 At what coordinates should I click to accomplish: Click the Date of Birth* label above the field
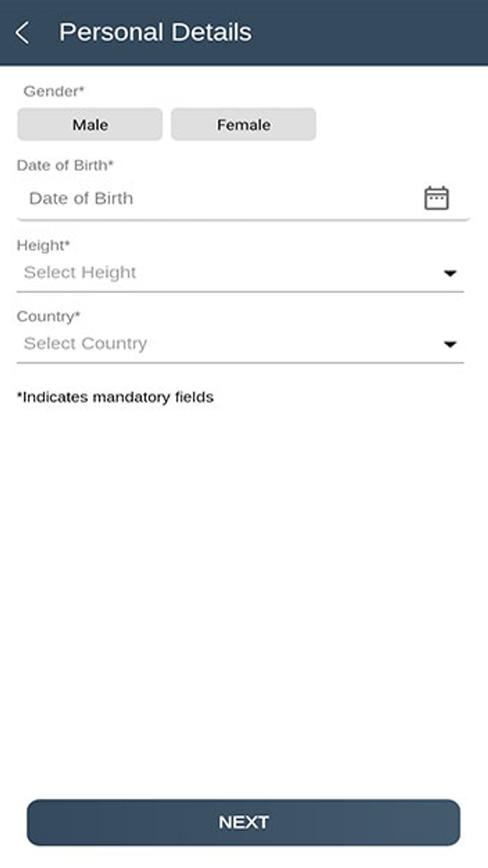click(65, 165)
